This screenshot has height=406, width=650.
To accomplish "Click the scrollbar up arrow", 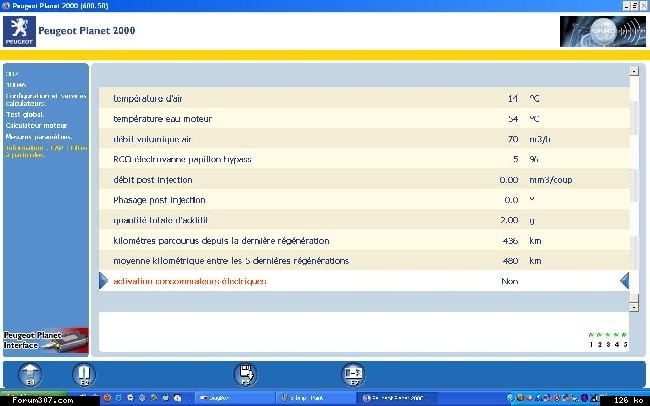I will coord(634,71).
